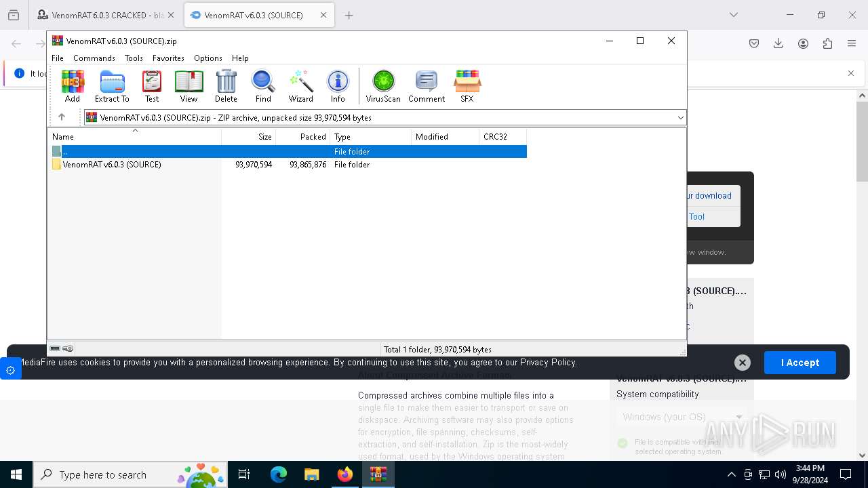Screen dimensions: 868x488
Task: Open the volume control in tray
Action: coord(781,474)
